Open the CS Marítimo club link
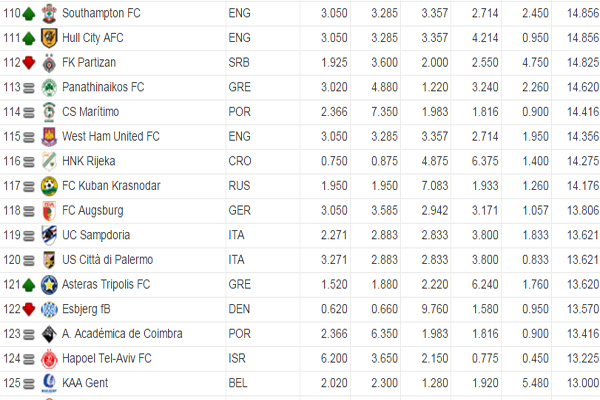This screenshot has height=400, width=600. click(x=90, y=112)
